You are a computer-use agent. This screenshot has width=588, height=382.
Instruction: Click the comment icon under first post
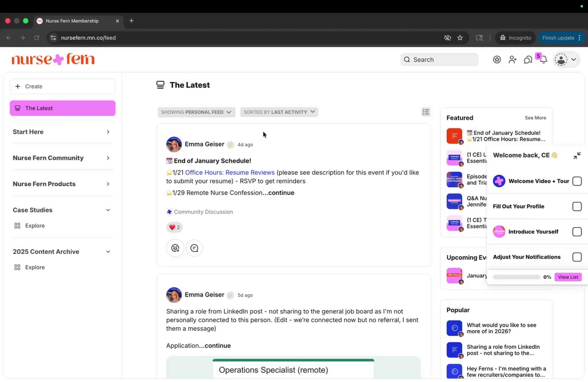pyautogui.click(x=194, y=248)
